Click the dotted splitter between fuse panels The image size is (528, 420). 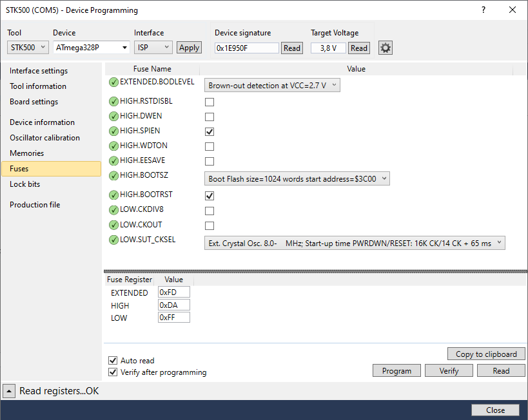point(315,271)
